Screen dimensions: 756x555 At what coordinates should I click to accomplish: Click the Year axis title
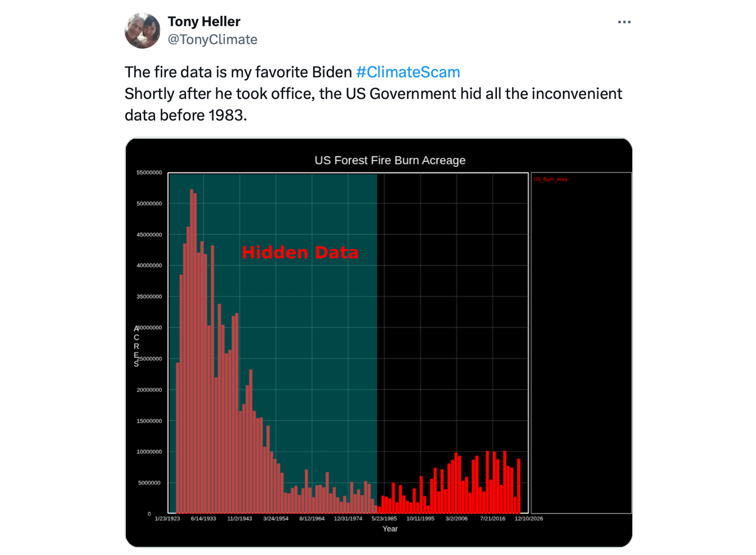[390, 529]
